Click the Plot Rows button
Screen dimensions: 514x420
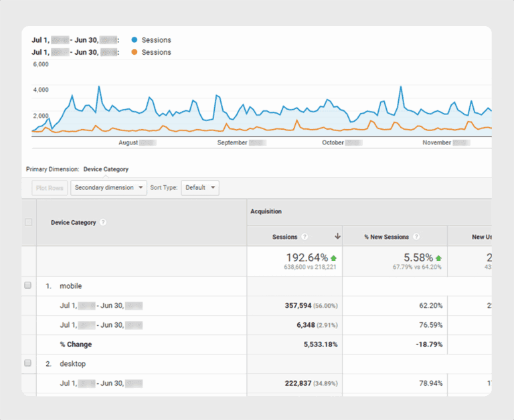(x=50, y=188)
